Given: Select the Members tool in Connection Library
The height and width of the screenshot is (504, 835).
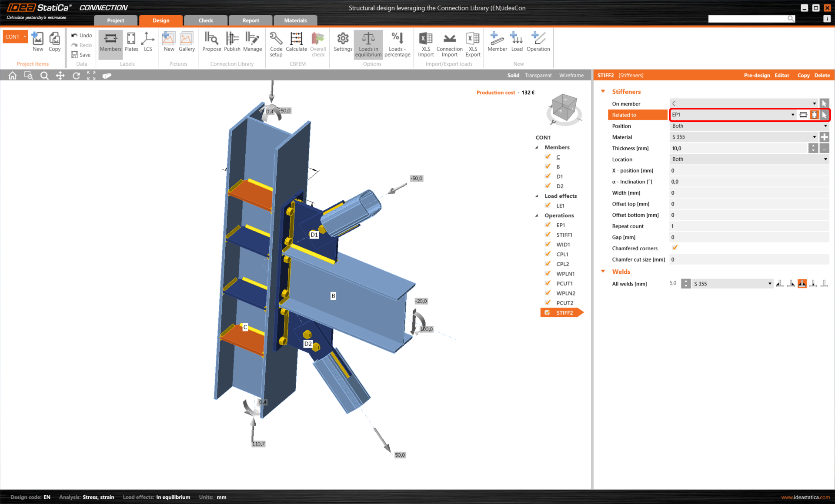Looking at the screenshot, I should tap(110, 43).
